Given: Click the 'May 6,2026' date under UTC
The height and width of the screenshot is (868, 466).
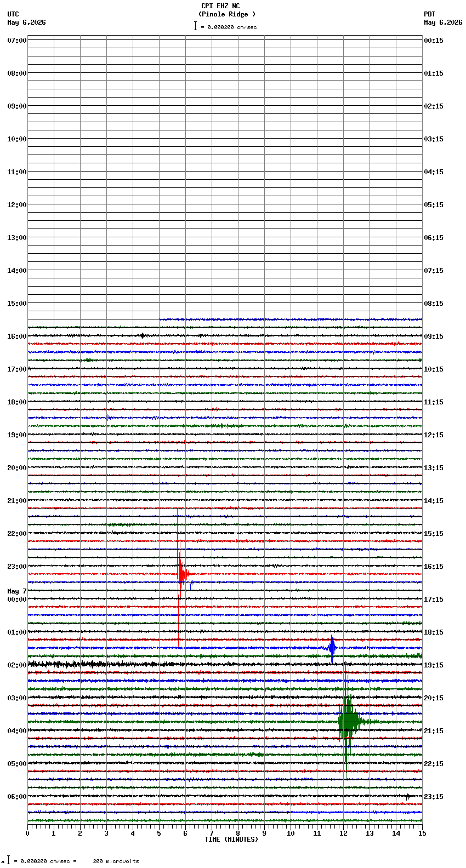Looking at the screenshot, I should 27,22.
